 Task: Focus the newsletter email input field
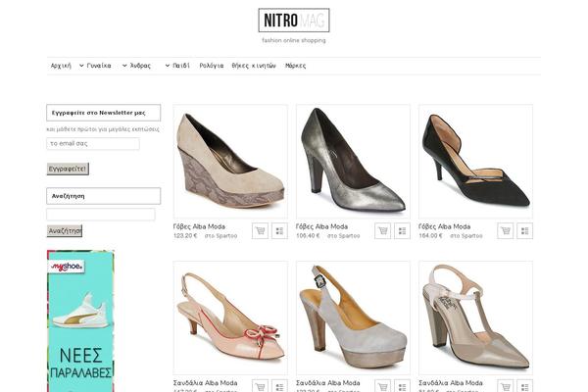(93, 144)
